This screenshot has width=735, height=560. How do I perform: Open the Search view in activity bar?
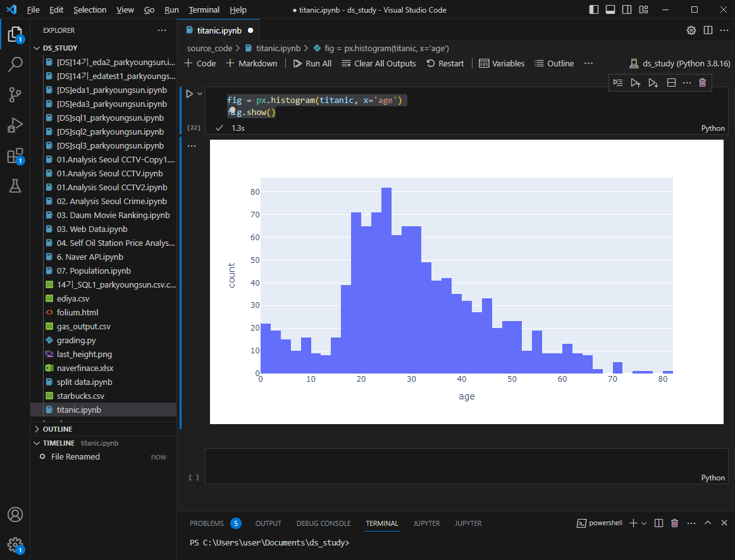click(15, 64)
